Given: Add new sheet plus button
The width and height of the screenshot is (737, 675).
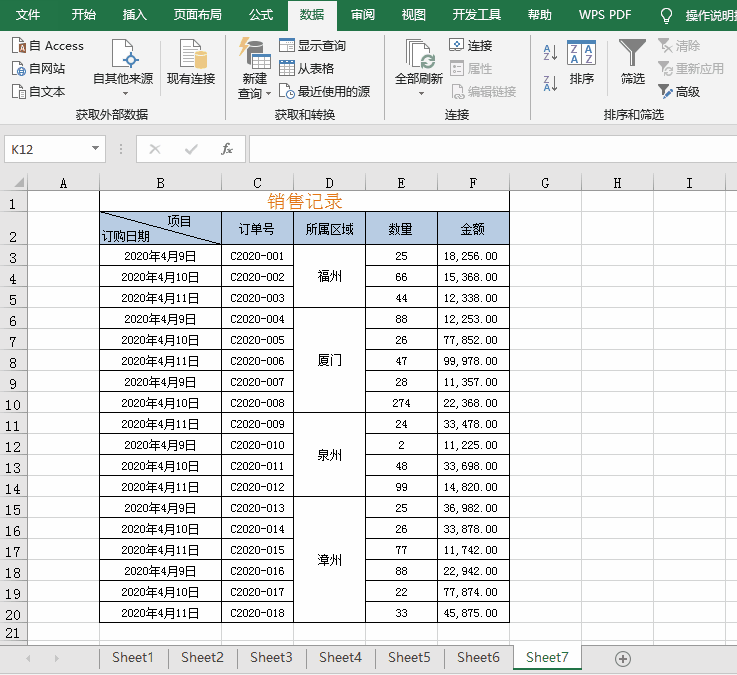Looking at the screenshot, I should pyautogui.click(x=623, y=659).
